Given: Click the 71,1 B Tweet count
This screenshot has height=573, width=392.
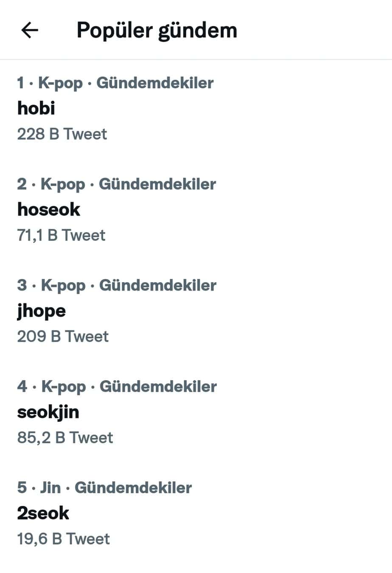Looking at the screenshot, I should 61,235.
